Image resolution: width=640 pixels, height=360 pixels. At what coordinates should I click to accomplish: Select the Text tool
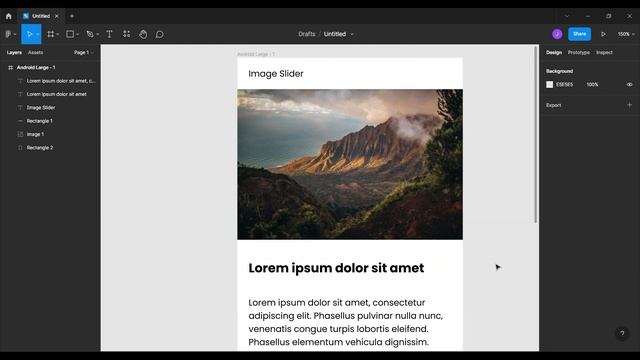tap(109, 34)
